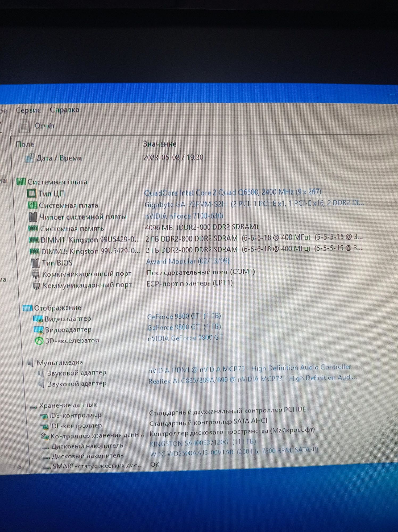Viewport: 398px width, 532px height.
Task: Click the Мультимедиа speaker group icon
Action: click(31, 363)
